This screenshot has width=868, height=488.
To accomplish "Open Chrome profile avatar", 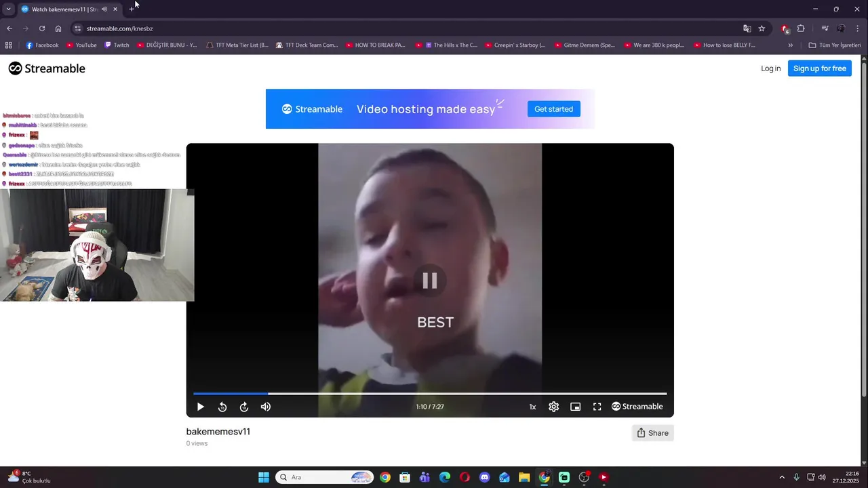I will pyautogui.click(x=841, y=28).
